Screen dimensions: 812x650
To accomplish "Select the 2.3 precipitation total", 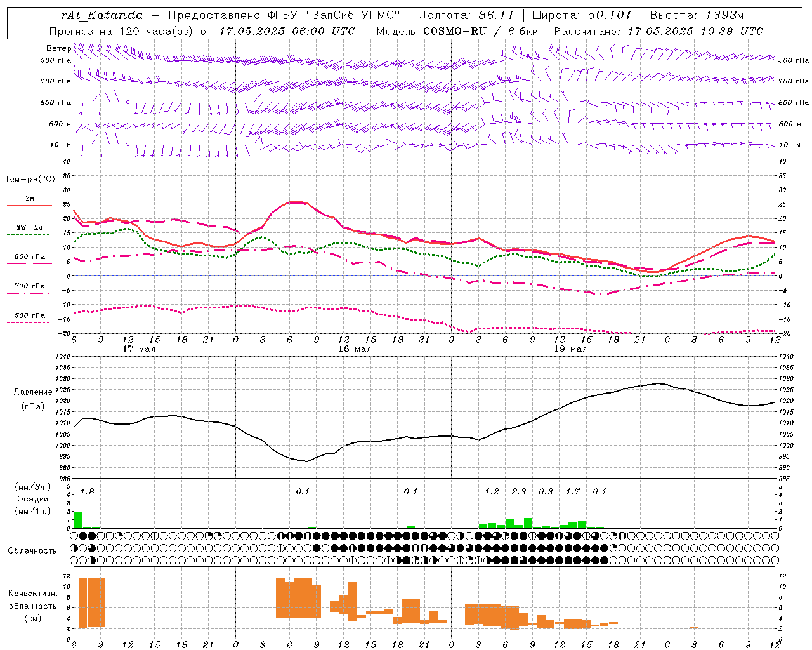I will tap(519, 491).
